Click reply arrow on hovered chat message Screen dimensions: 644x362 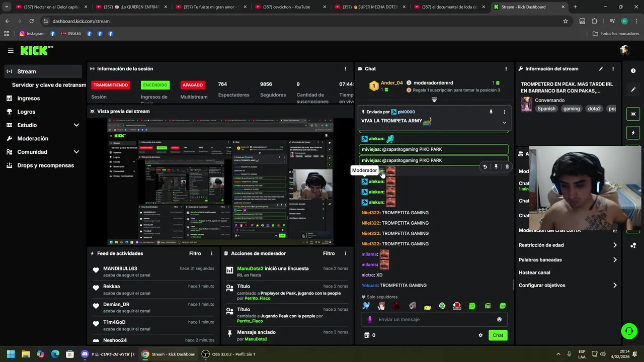tap(485, 167)
